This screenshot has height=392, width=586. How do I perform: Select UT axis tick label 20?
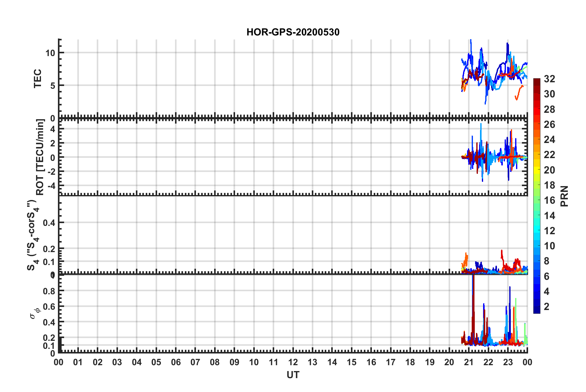pyautogui.click(x=449, y=362)
